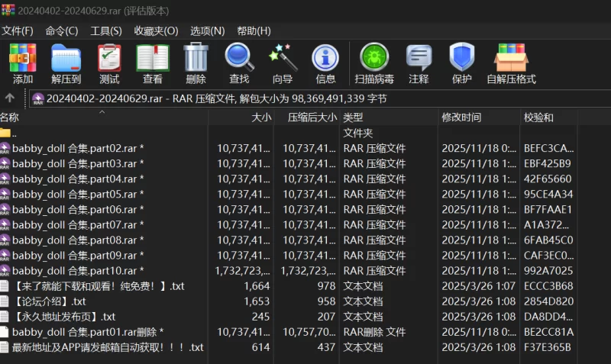Viewport: 611px width, 364px height.
Task: Select babby_doll 合集.part05.rar file
Action: click(77, 194)
